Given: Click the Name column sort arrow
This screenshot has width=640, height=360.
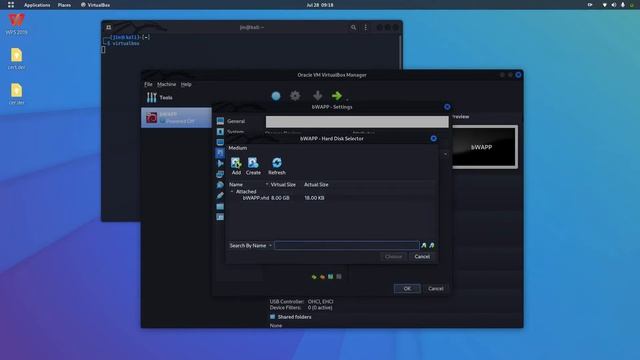Looking at the screenshot, I should [267, 184].
